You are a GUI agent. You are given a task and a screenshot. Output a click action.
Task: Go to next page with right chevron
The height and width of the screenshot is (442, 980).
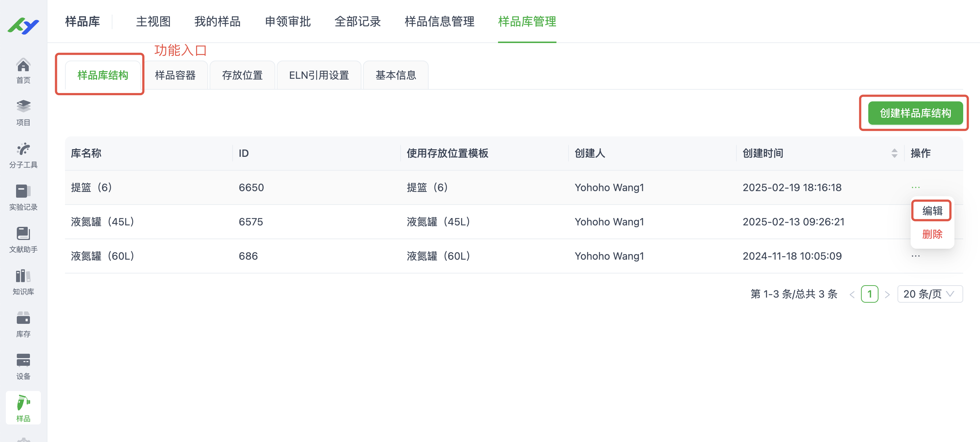click(888, 294)
